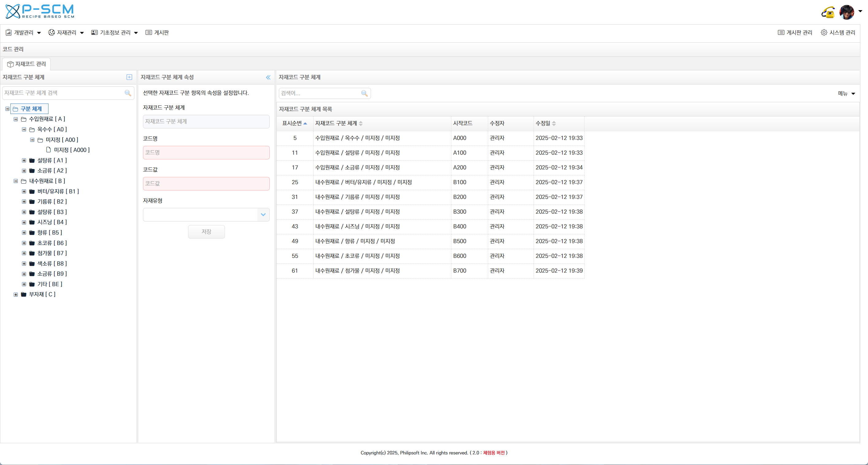This screenshot has width=868, height=465.
Task: Open the user account dropdown arrow
Action: (x=860, y=11)
